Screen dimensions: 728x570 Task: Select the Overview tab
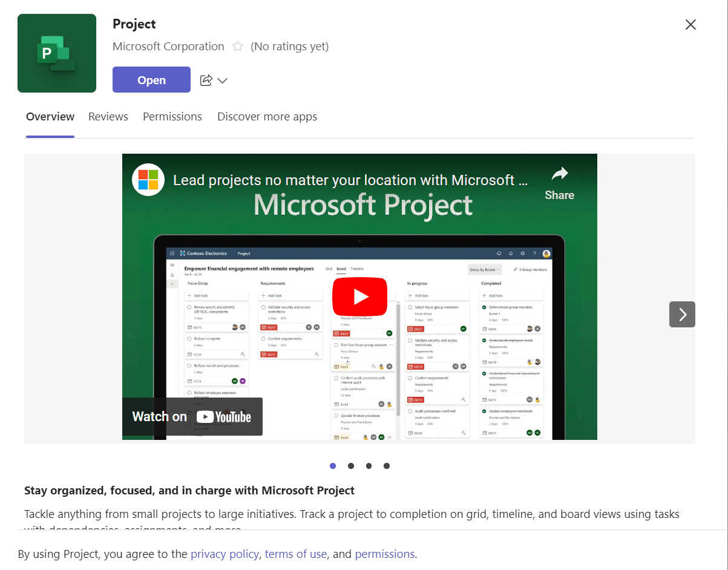tap(50, 117)
